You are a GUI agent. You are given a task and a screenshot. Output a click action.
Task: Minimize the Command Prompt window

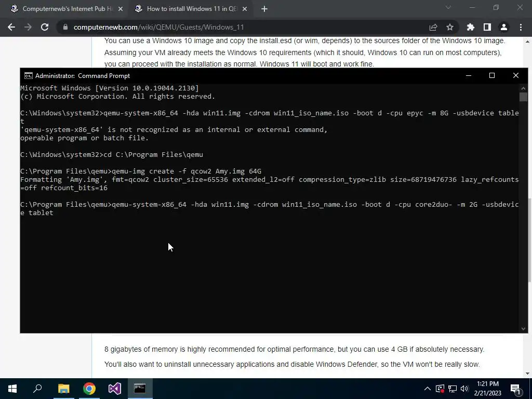coord(469,76)
